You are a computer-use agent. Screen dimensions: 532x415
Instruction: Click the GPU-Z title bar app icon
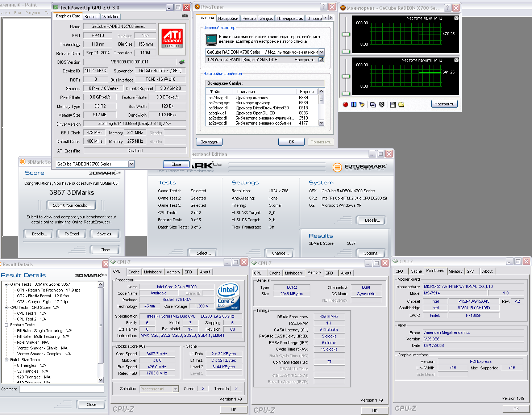point(55,7)
